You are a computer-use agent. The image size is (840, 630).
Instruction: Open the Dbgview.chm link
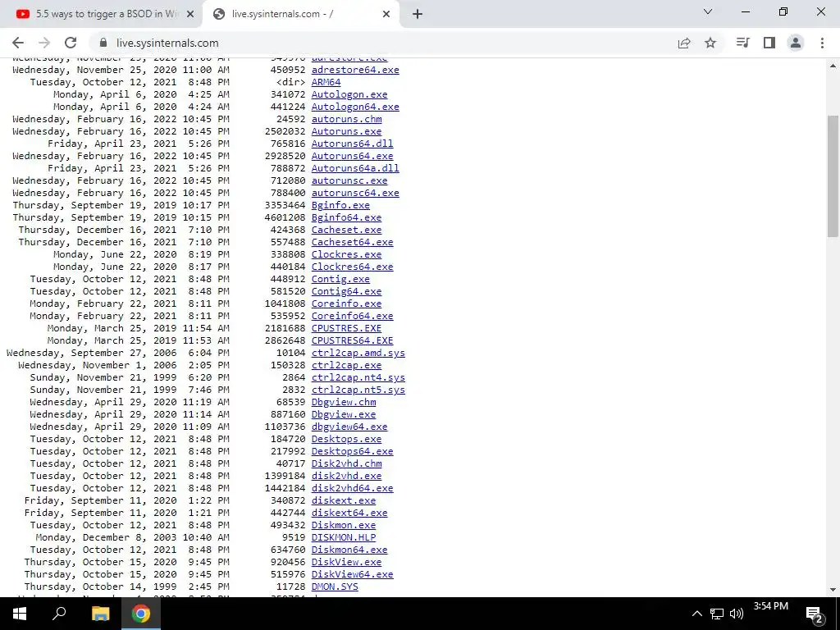tap(344, 402)
